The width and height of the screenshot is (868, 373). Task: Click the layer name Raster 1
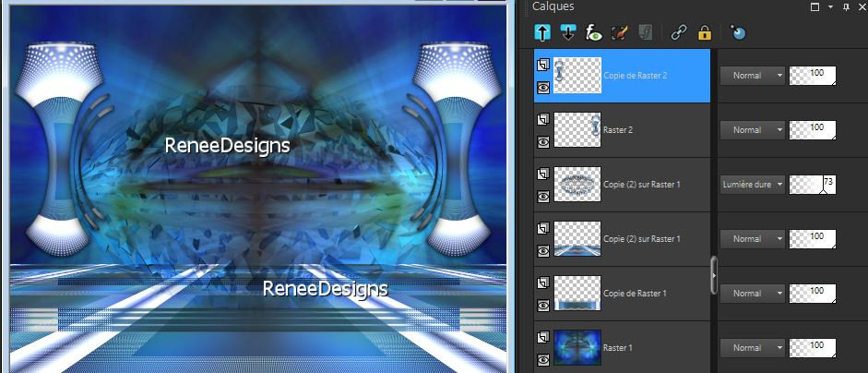click(x=618, y=347)
